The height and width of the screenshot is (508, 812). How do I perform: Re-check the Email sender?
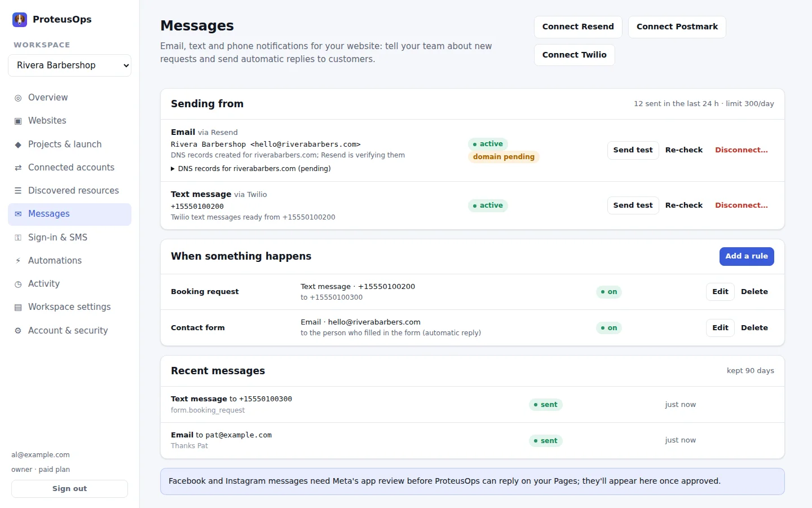684,150
